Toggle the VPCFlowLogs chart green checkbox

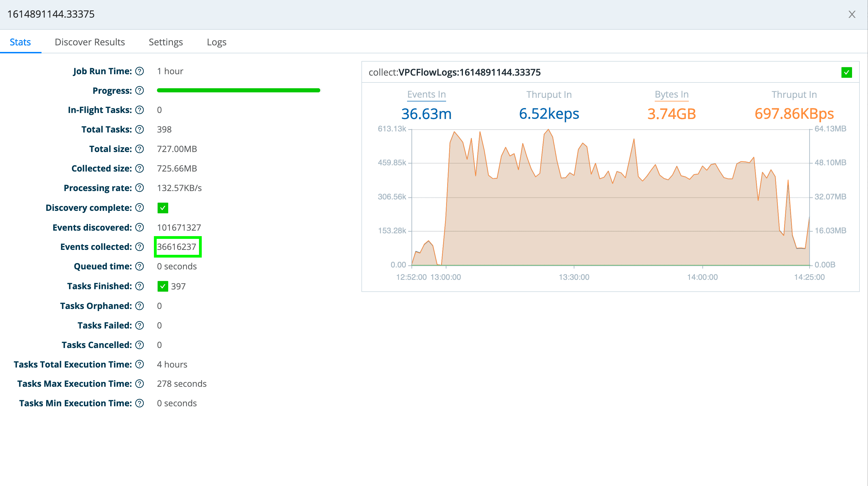click(846, 73)
